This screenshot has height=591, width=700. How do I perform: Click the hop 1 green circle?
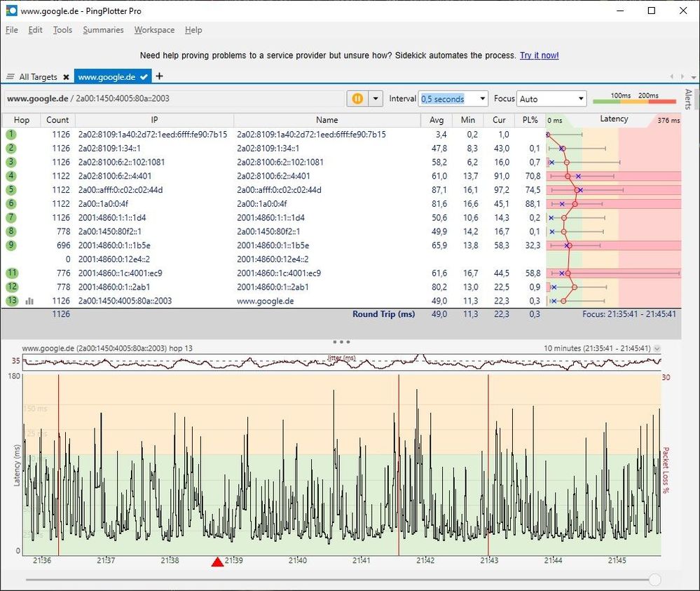(12, 134)
